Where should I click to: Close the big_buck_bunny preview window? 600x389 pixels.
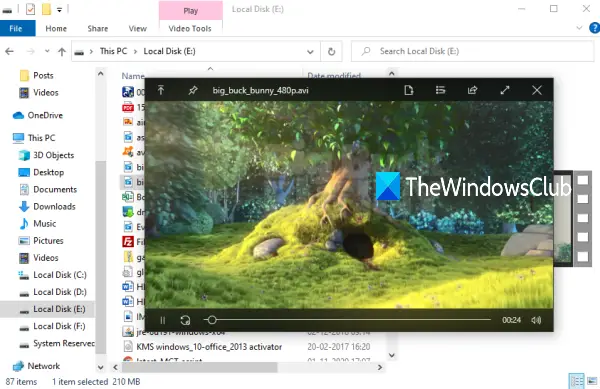[536, 90]
